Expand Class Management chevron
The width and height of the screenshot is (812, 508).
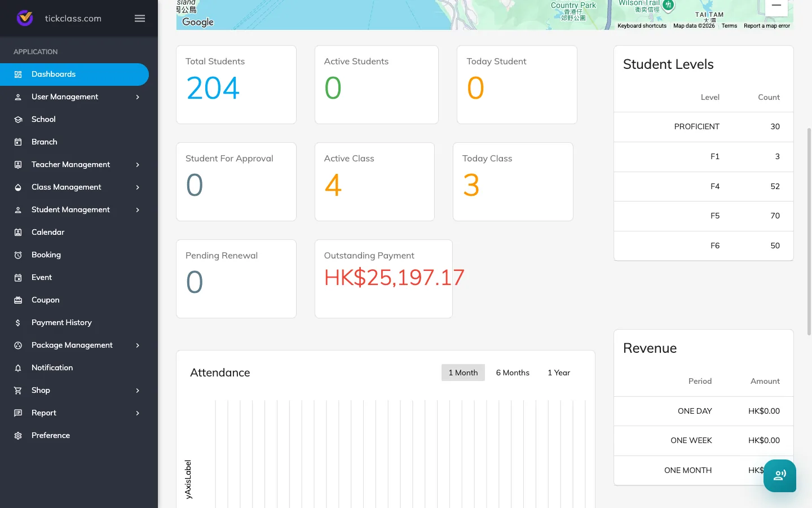[138, 187]
